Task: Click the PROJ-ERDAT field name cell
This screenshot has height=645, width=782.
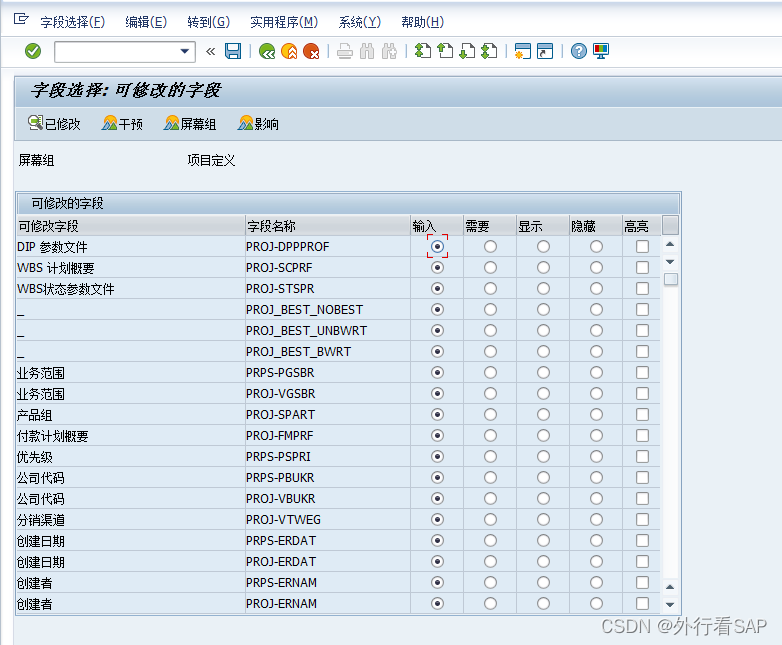Action: (328, 561)
